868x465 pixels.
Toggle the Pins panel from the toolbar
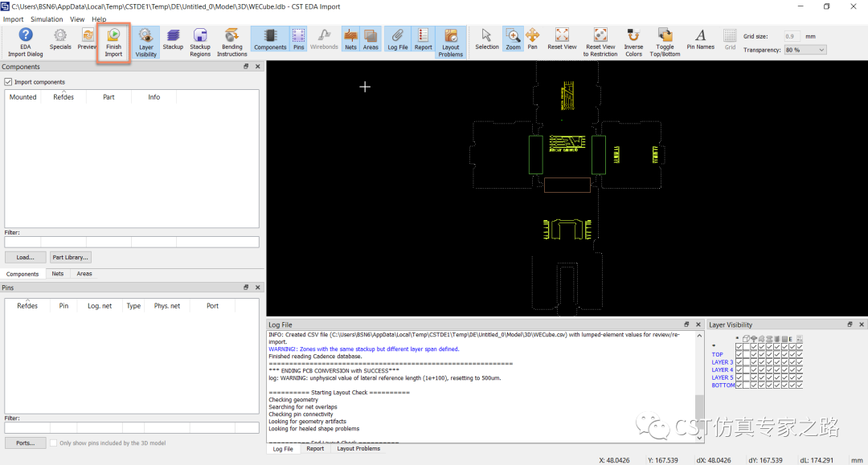pos(298,40)
